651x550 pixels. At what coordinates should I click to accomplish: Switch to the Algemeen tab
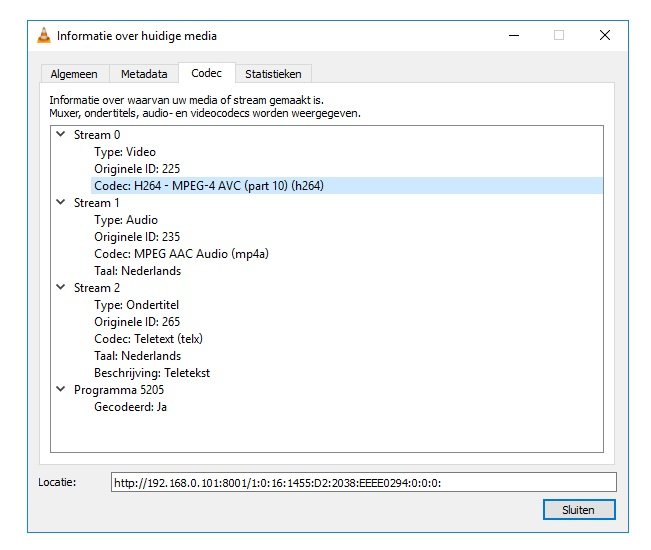75,74
